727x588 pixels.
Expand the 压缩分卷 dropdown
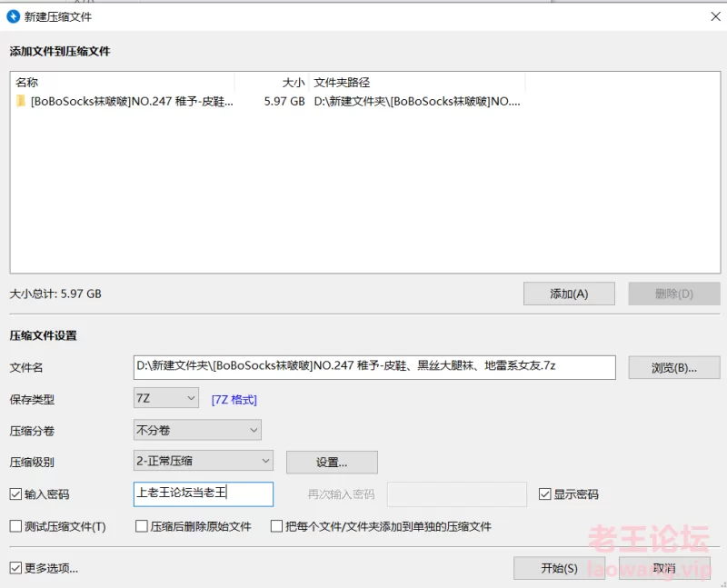coord(197,430)
